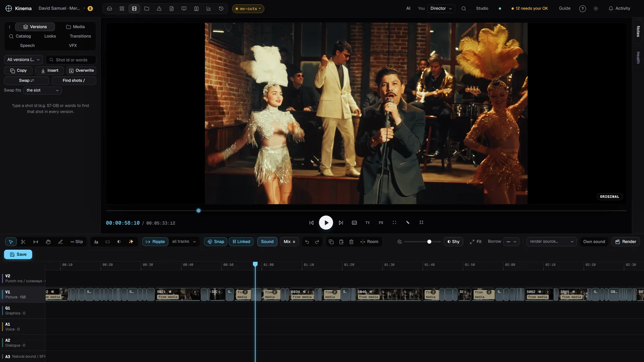Open the help question mark
The height and width of the screenshot is (362, 644).
(x=582, y=8)
